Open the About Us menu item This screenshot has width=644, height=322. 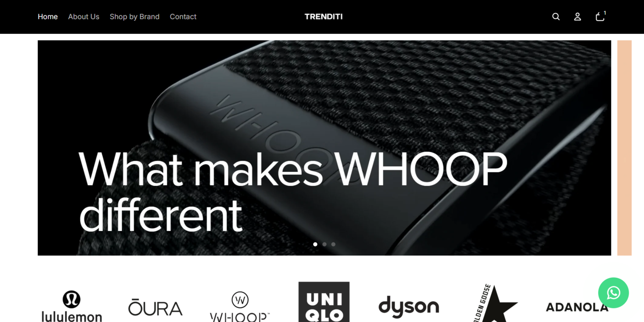click(x=84, y=17)
